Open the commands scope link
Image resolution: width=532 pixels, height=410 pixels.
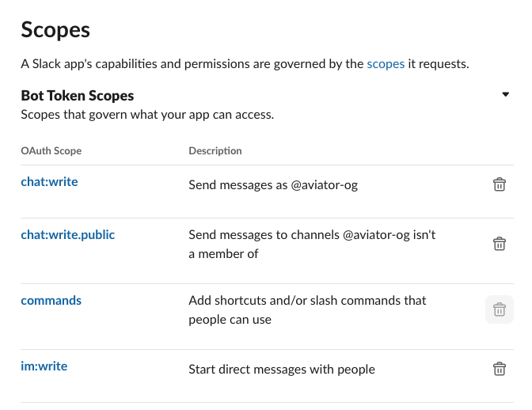[51, 301]
